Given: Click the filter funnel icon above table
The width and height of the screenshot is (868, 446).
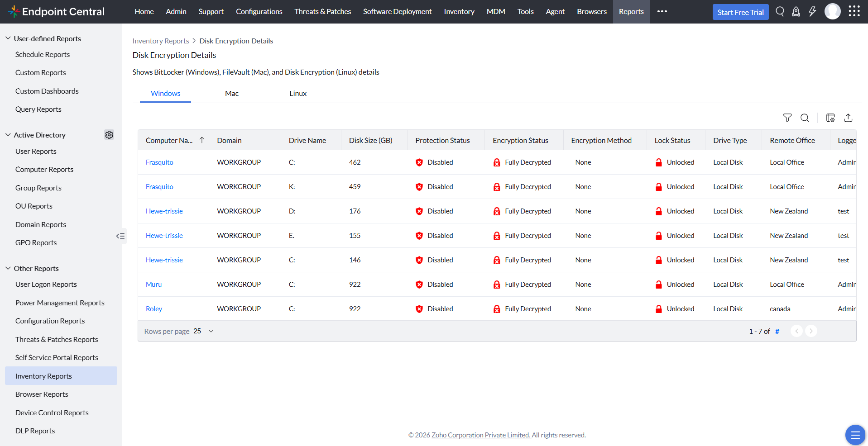Looking at the screenshot, I should [x=787, y=118].
